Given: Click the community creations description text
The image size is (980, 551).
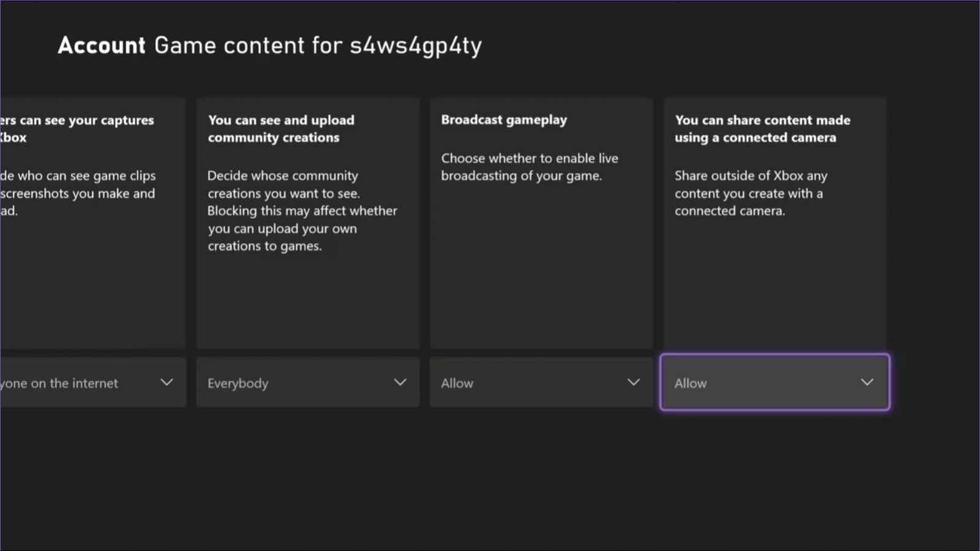Looking at the screenshot, I should click(302, 211).
